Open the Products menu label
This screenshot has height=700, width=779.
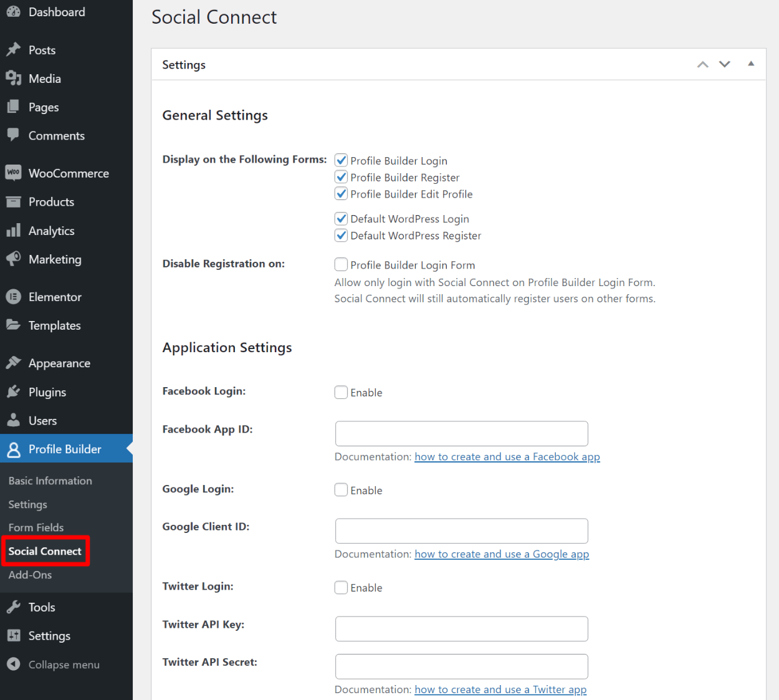point(51,202)
